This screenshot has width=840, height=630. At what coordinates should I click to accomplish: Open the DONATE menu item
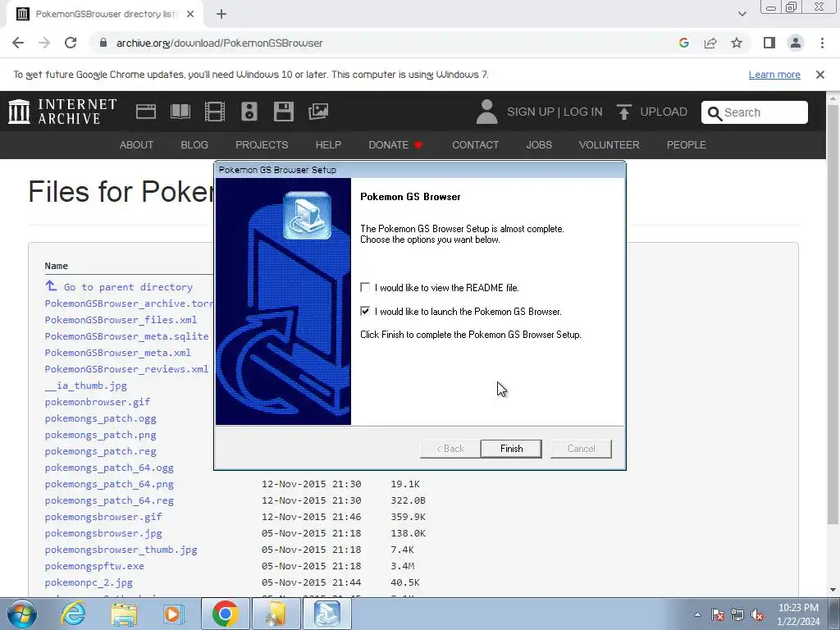click(395, 145)
